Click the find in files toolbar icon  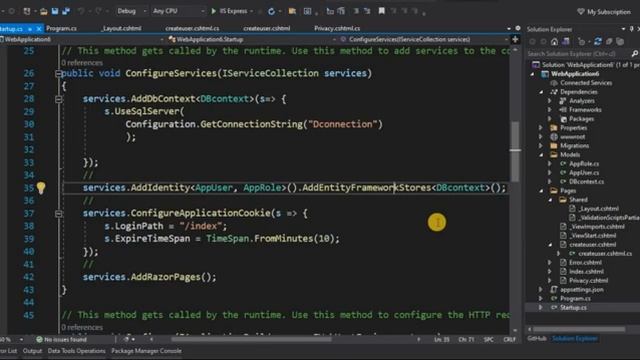[292, 11]
